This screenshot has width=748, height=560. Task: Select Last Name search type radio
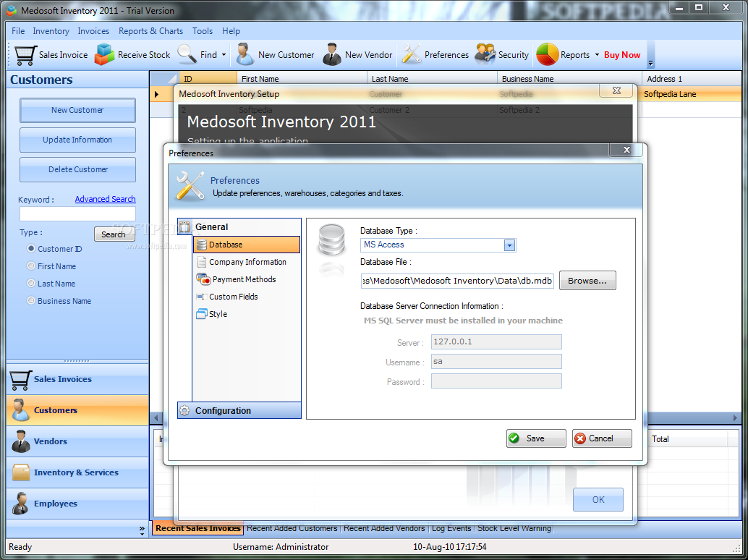point(32,284)
